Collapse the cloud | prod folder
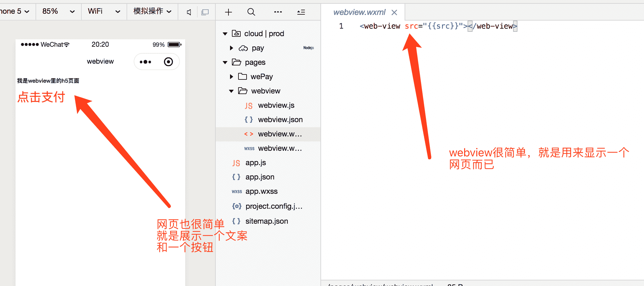Screen dimensions: 644x286 225,34
